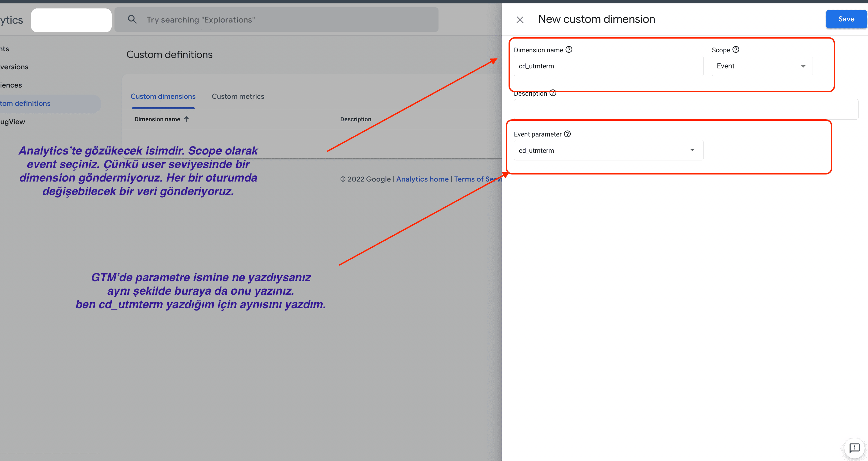Open DebugView in the sidebar

(12, 122)
